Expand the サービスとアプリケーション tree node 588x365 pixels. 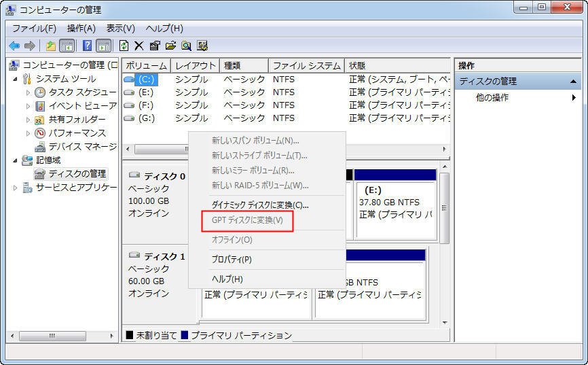pos(16,188)
